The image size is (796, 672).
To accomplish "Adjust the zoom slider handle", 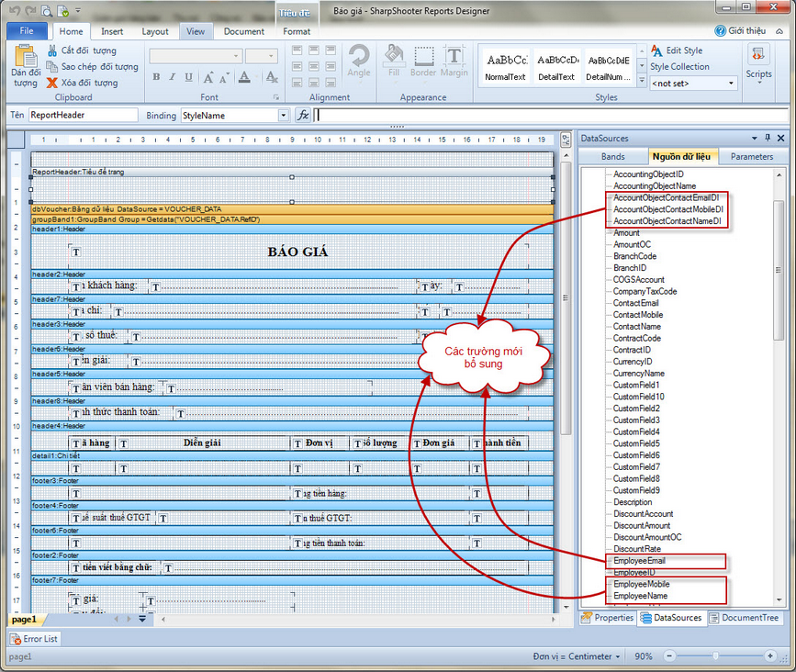I will (715, 656).
